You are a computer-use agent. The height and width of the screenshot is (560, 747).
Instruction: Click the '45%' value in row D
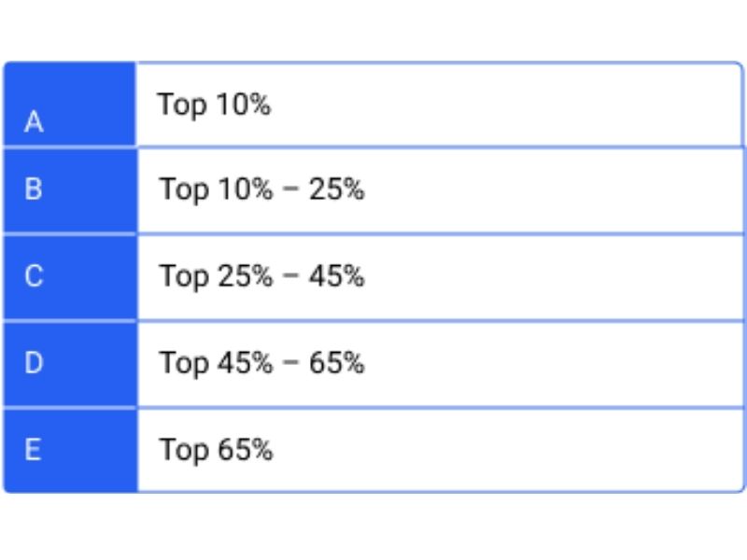pyautogui.click(x=245, y=363)
